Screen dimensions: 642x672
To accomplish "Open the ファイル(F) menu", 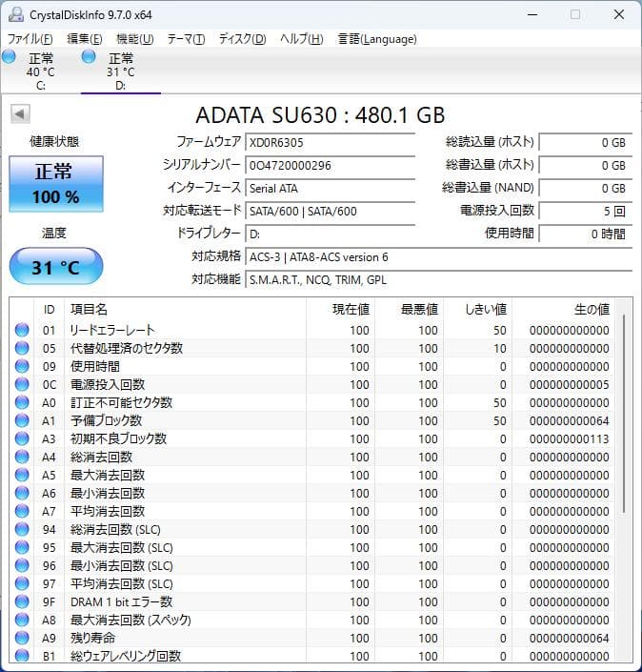I will coord(30,39).
